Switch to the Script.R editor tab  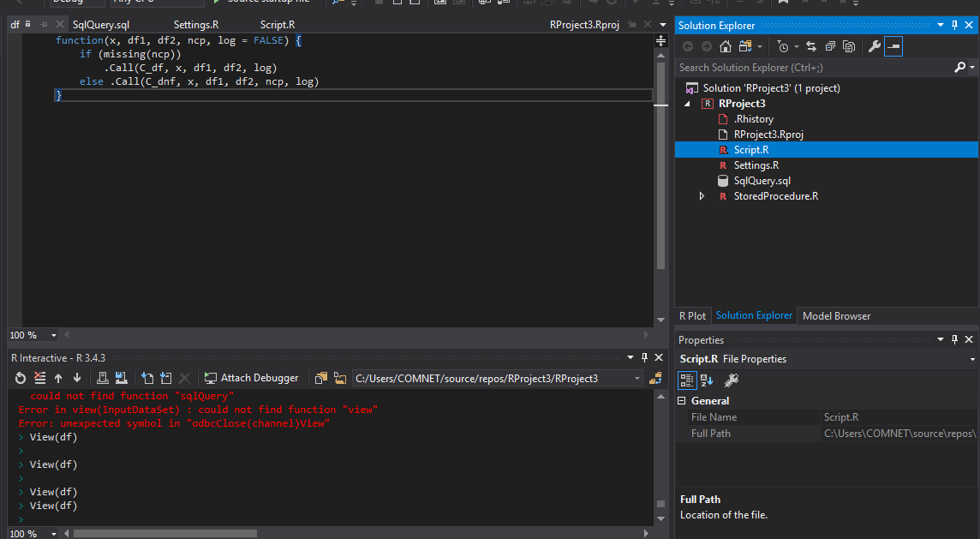[278, 24]
